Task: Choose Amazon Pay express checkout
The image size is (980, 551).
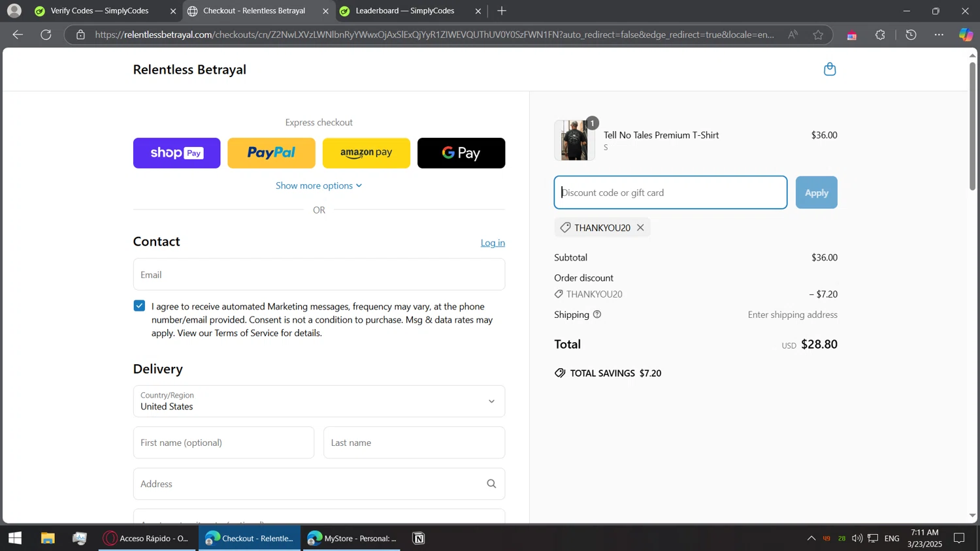Action: tap(367, 153)
